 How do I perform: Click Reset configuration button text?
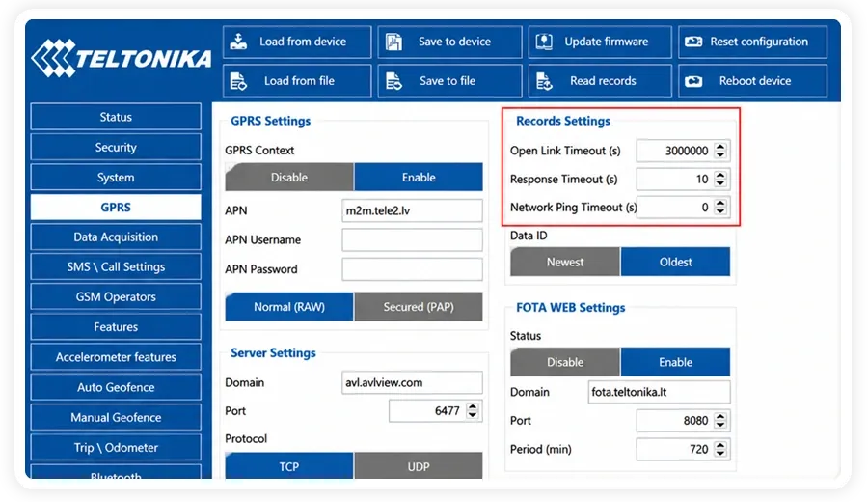tap(759, 42)
